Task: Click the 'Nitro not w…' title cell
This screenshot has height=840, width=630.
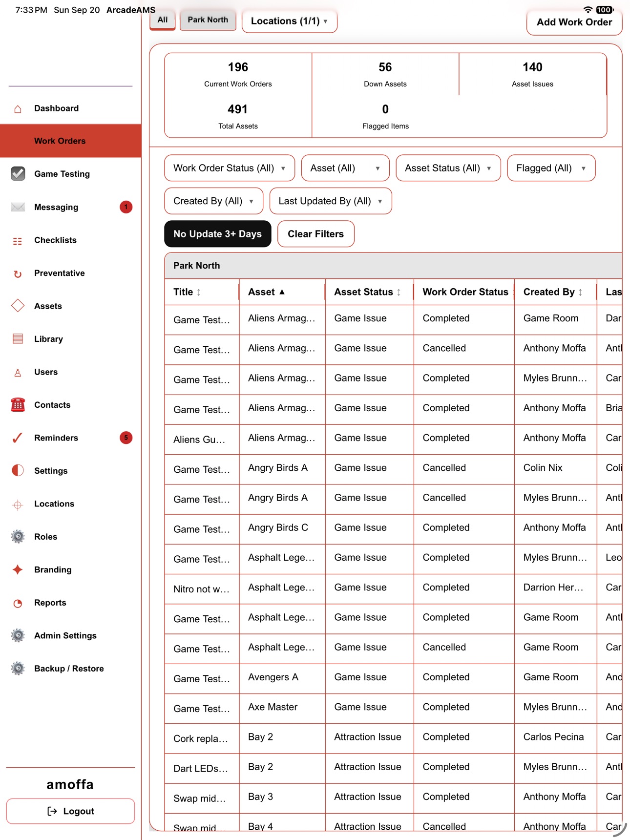Action: tap(202, 589)
